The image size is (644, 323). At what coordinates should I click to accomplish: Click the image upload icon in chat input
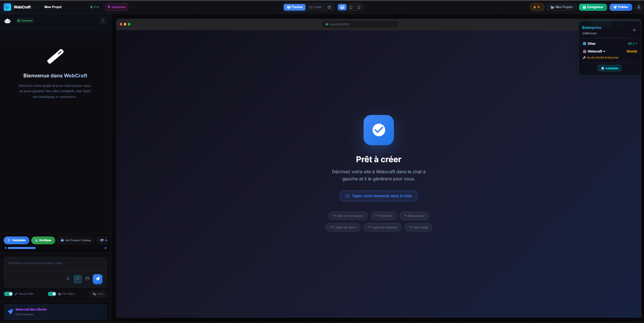88,279
